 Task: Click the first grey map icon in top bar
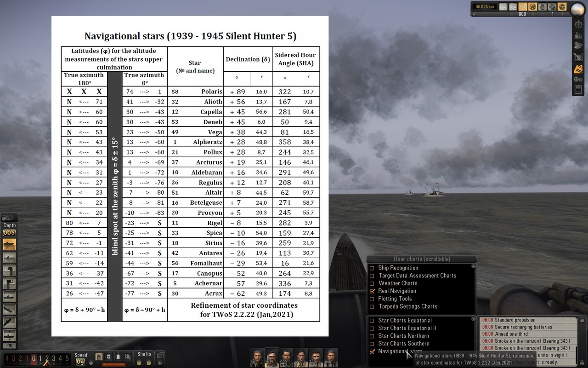click(503, 6)
